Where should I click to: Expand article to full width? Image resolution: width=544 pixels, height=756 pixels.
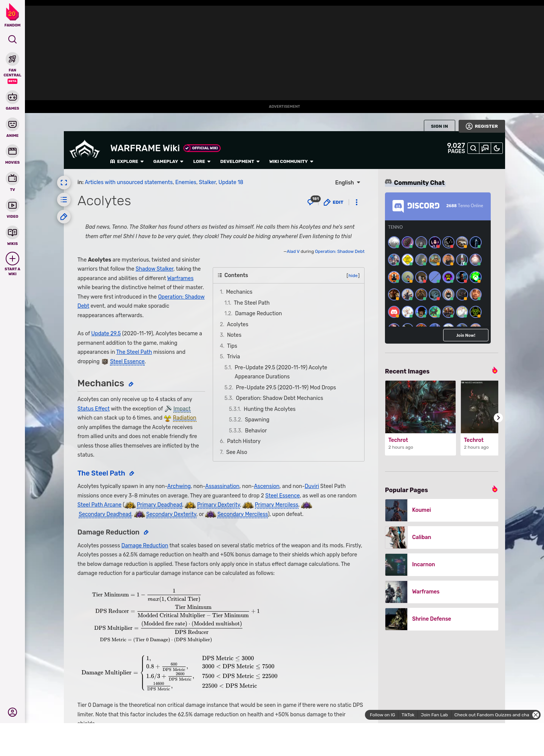point(64,183)
